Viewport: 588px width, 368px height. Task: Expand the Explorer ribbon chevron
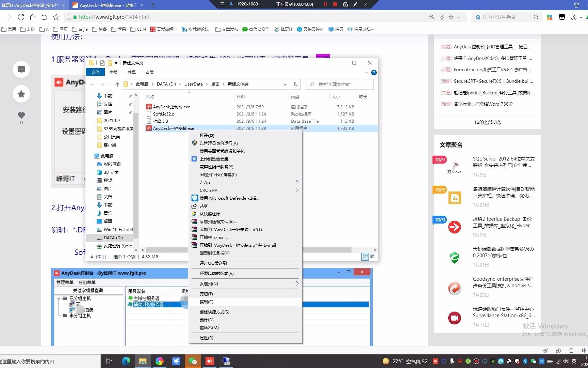[x=366, y=73]
